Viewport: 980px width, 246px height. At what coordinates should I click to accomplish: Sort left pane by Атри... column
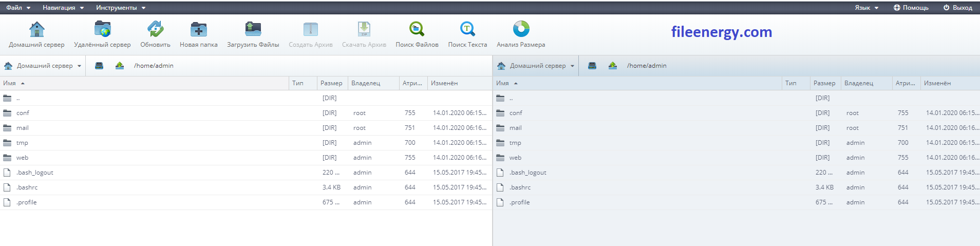(413, 83)
